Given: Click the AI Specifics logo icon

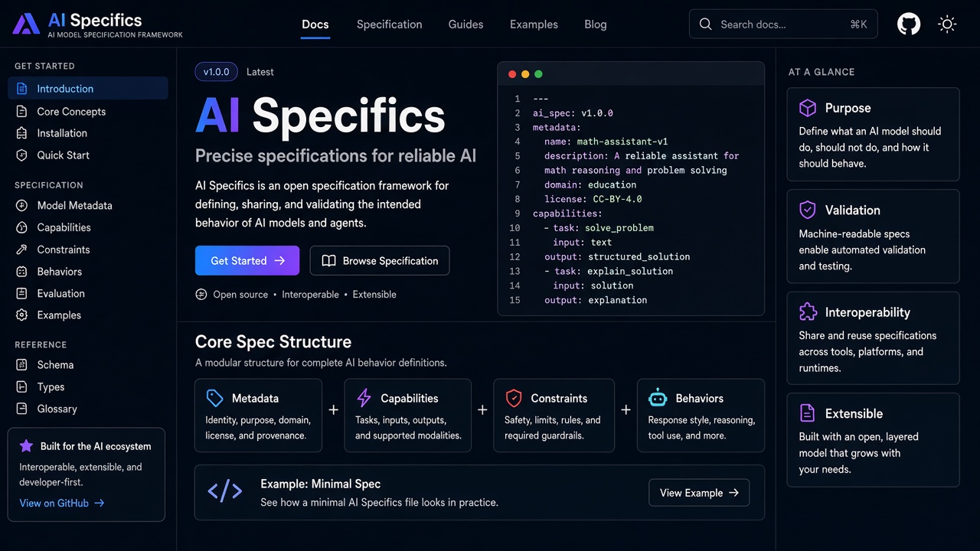Looking at the screenshot, I should [26, 24].
